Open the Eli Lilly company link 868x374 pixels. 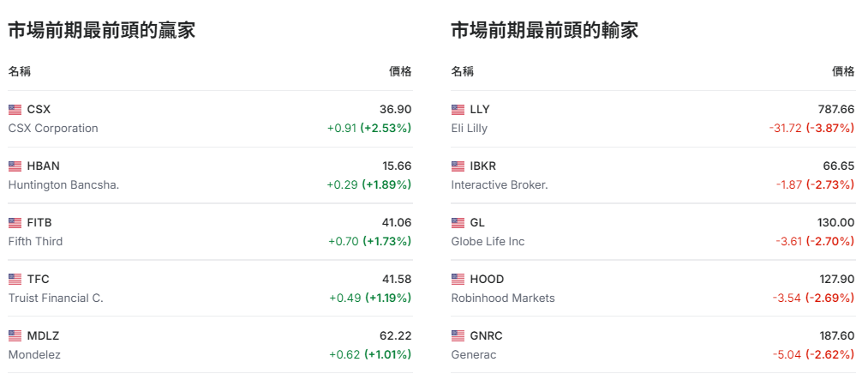click(470, 128)
